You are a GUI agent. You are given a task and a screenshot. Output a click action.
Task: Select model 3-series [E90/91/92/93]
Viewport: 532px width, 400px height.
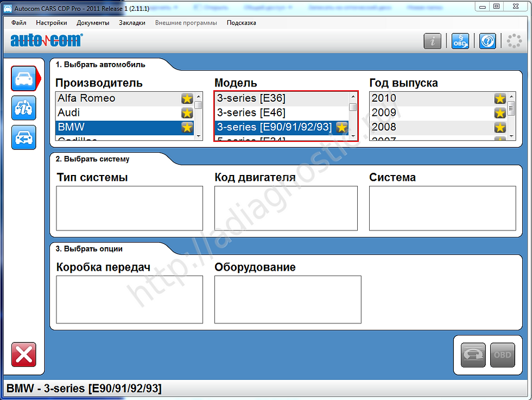click(x=282, y=128)
